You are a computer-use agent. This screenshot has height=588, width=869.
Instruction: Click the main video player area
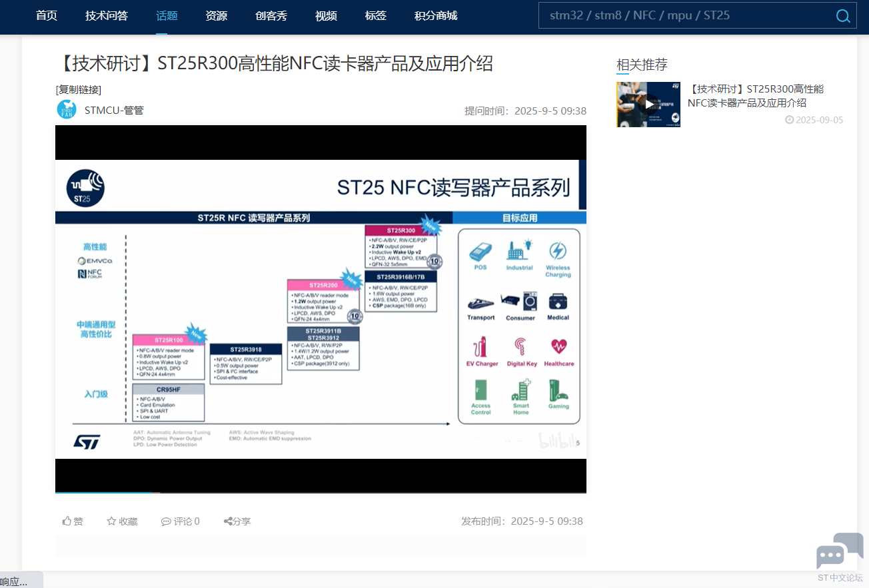[x=321, y=309]
